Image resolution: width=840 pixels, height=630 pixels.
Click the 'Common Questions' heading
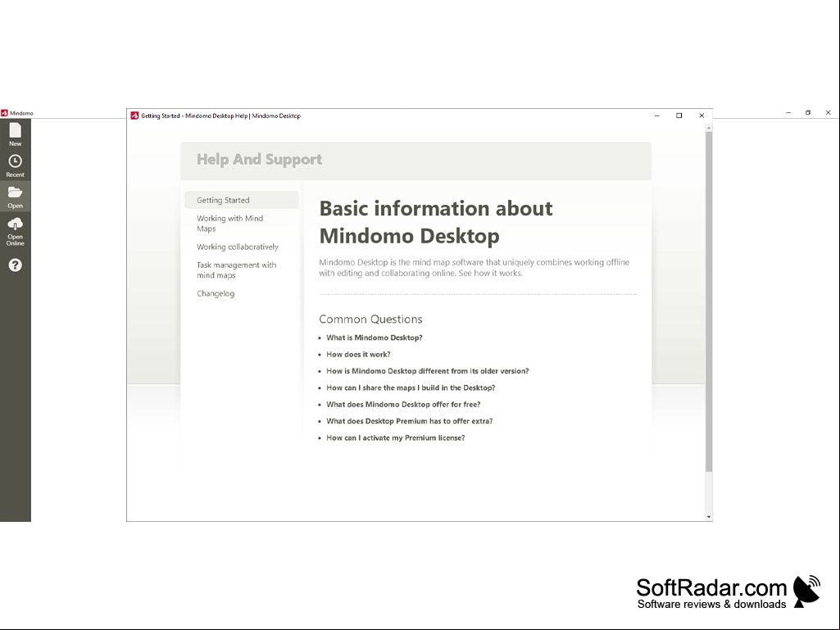pos(370,320)
